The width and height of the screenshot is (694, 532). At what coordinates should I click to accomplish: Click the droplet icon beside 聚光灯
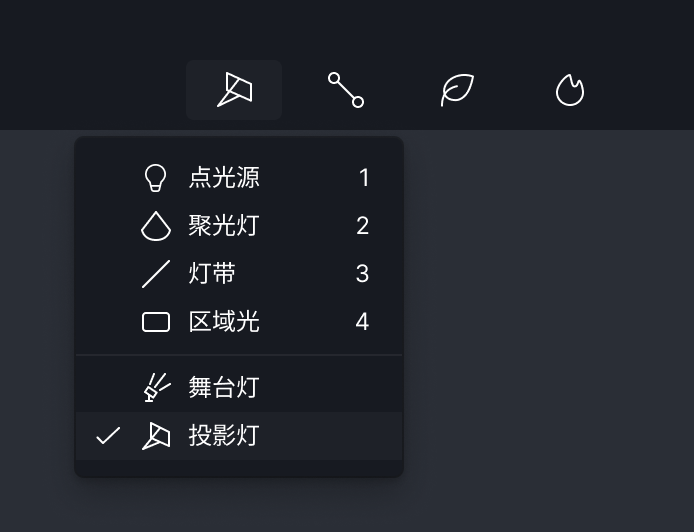pyautogui.click(x=155, y=226)
